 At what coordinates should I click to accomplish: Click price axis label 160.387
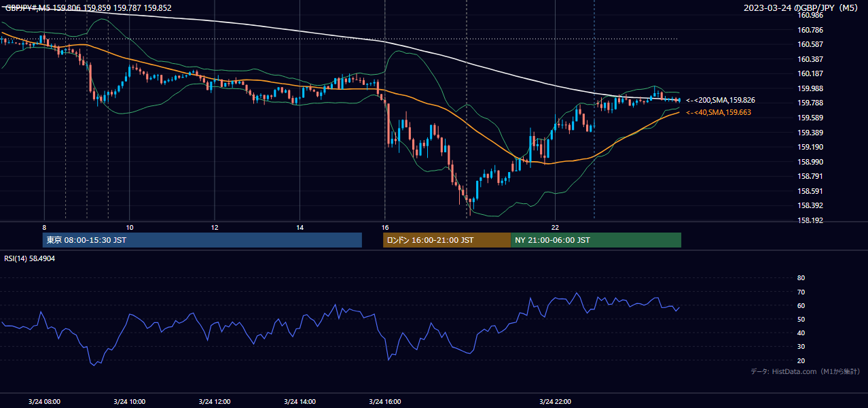click(810, 59)
